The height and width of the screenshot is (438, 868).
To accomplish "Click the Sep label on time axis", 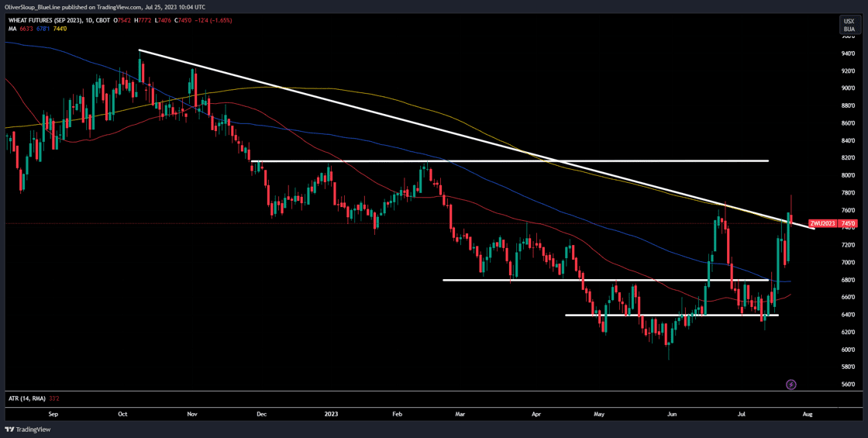I will pyautogui.click(x=53, y=414).
